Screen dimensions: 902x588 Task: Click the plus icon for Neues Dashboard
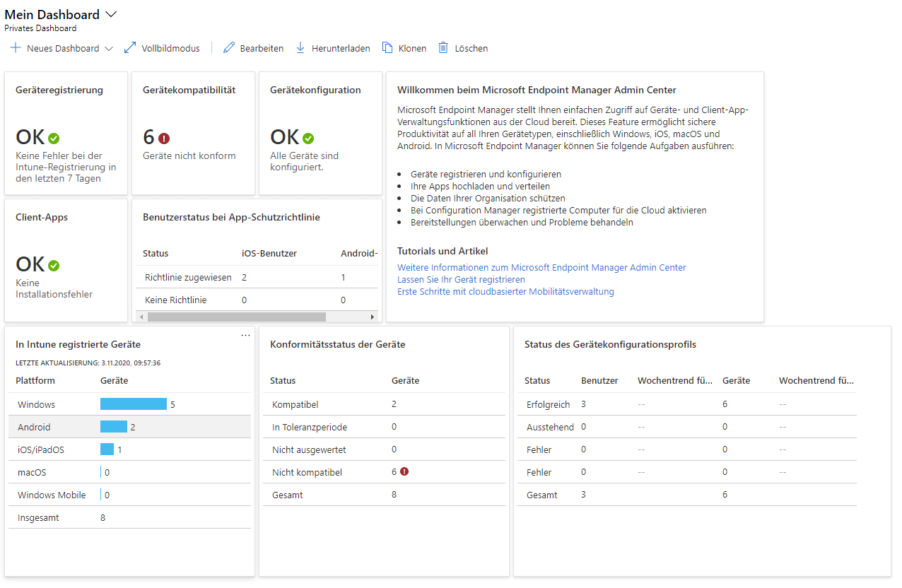coord(16,48)
